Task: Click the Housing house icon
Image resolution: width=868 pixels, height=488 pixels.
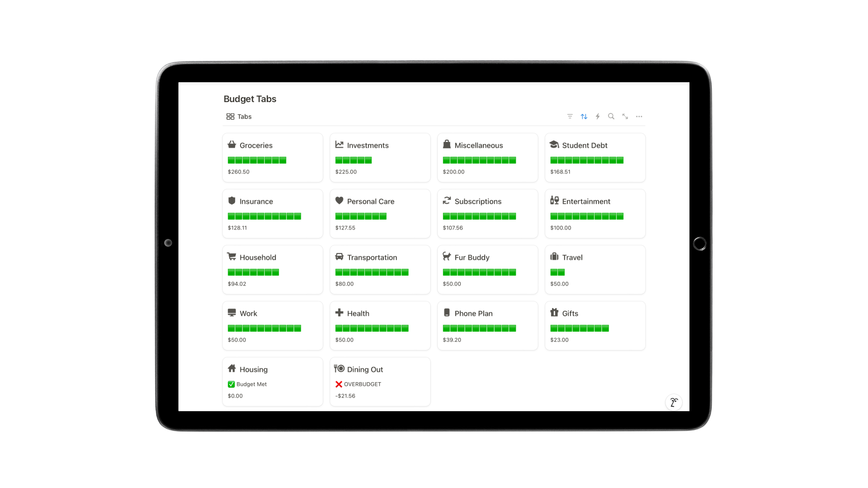Action: pyautogui.click(x=232, y=368)
